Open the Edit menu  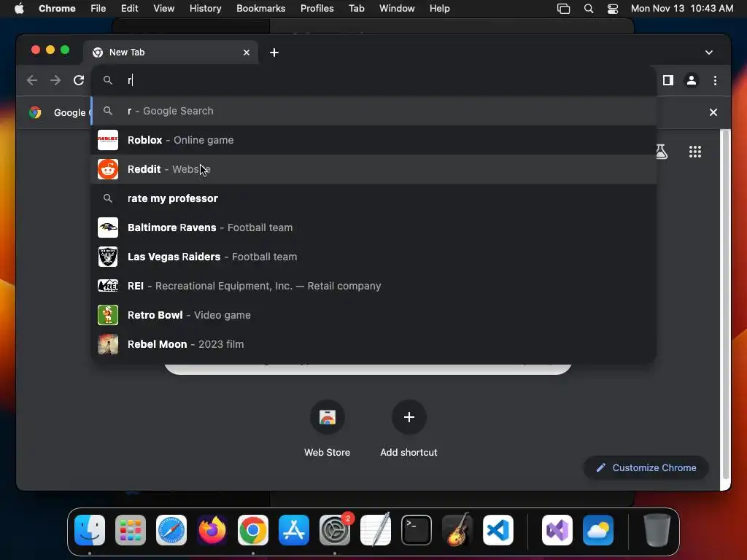(x=129, y=8)
